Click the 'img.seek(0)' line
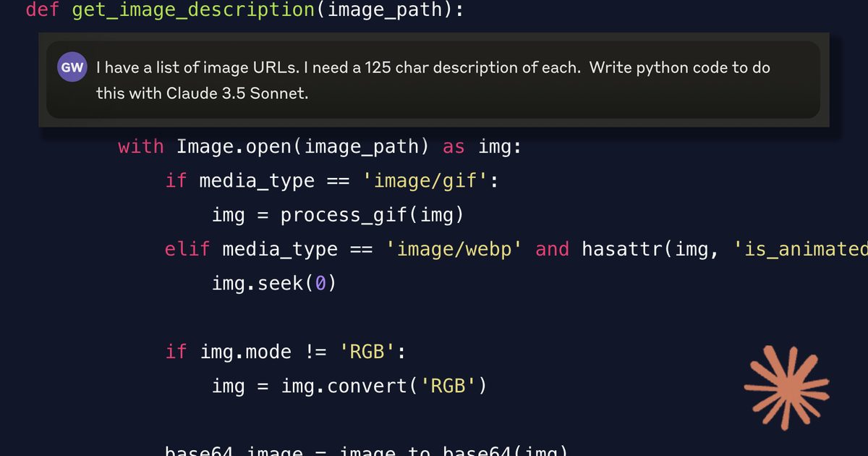868x456 pixels. click(274, 284)
